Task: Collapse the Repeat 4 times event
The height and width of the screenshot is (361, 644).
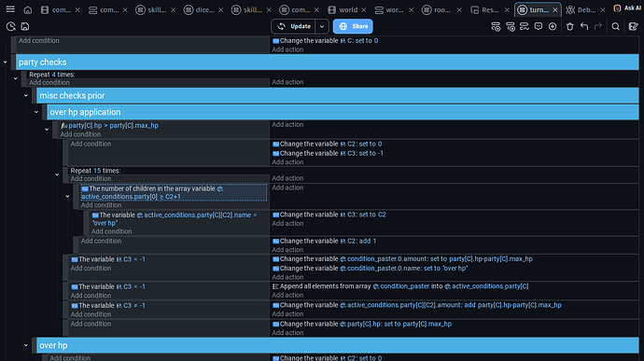Action: tap(16, 78)
